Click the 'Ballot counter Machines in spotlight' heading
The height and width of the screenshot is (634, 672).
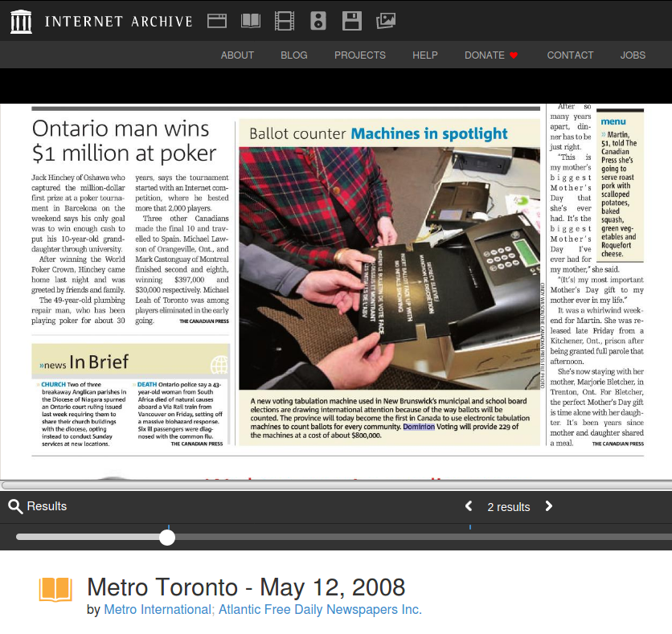pos(379,133)
